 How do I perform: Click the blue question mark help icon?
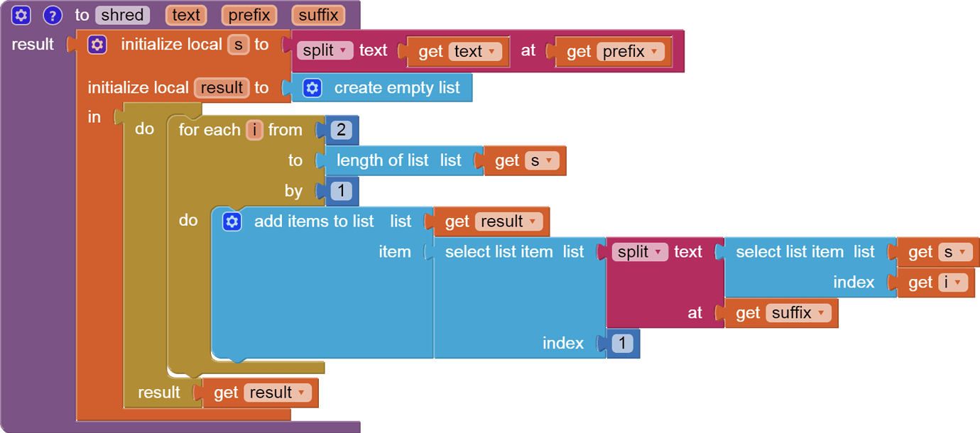[52, 15]
